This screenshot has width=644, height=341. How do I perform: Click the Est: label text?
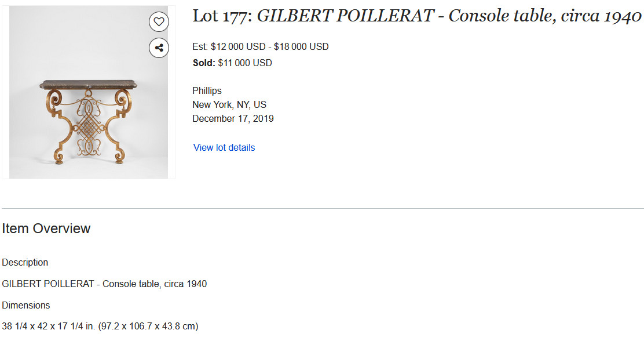[200, 47]
